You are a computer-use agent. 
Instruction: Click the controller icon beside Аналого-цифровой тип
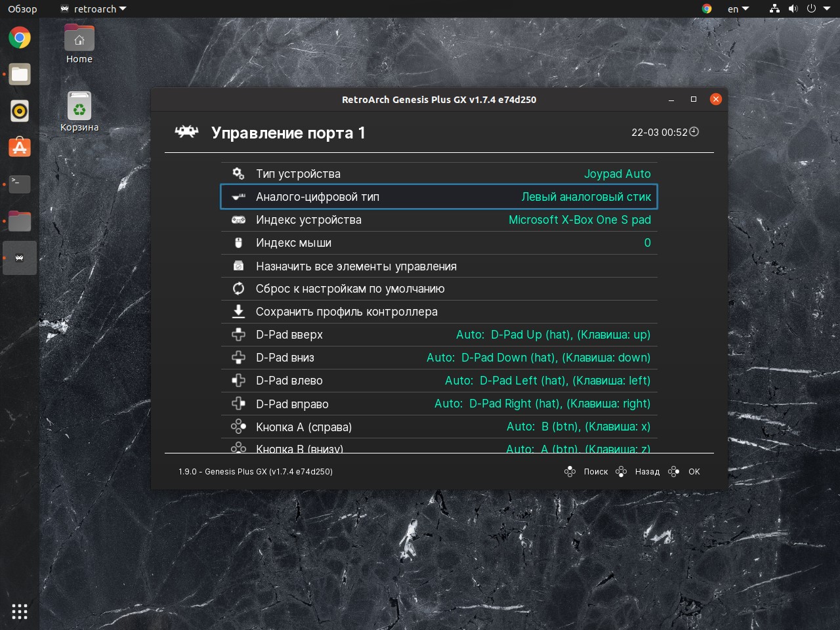point(238,197)
